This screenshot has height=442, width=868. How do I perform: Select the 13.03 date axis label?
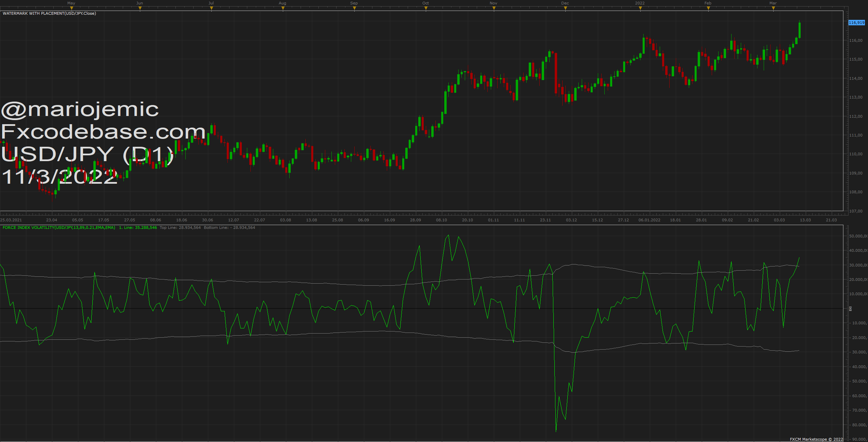pos(805,220)
